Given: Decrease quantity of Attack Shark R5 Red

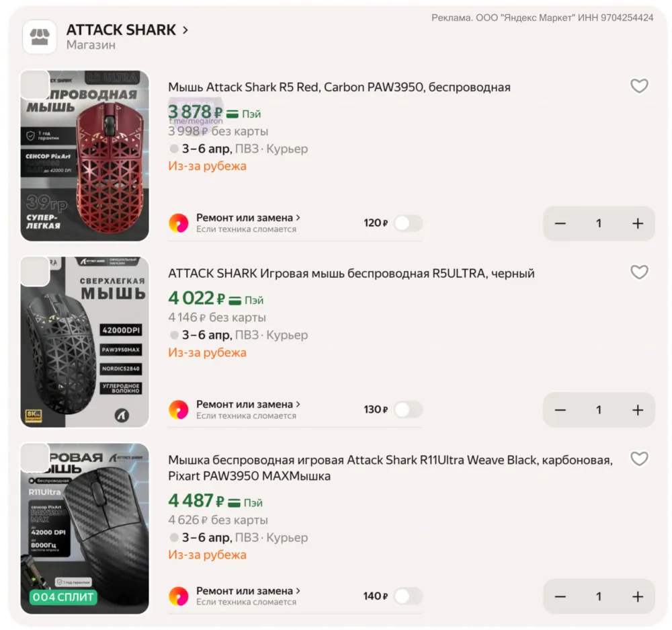Looking at the screenshot, I should [x=560, y=224].
